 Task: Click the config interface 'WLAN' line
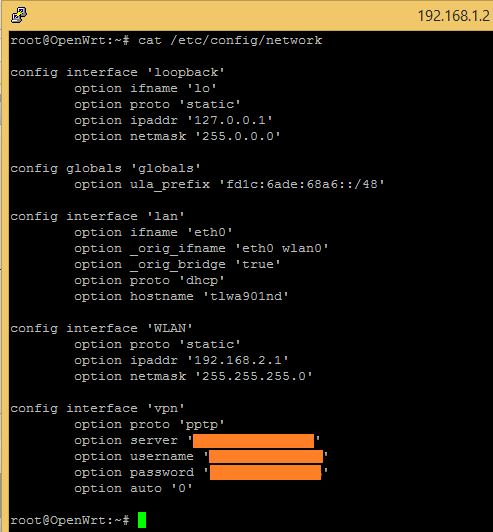click(101, 328)
